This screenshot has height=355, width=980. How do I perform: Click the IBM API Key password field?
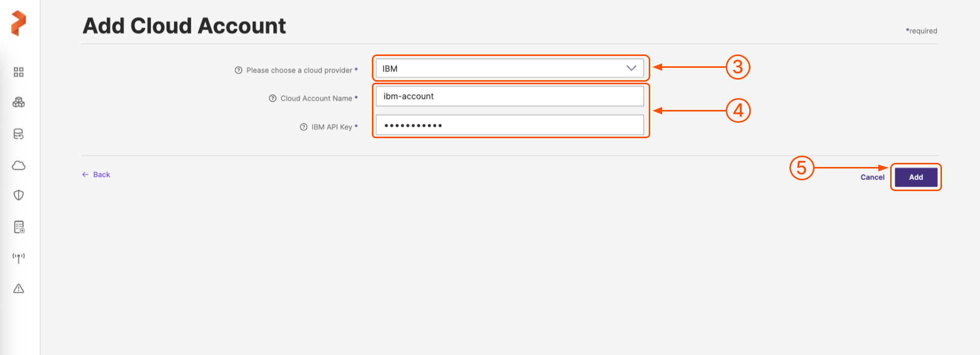click(x=510, y=125)
